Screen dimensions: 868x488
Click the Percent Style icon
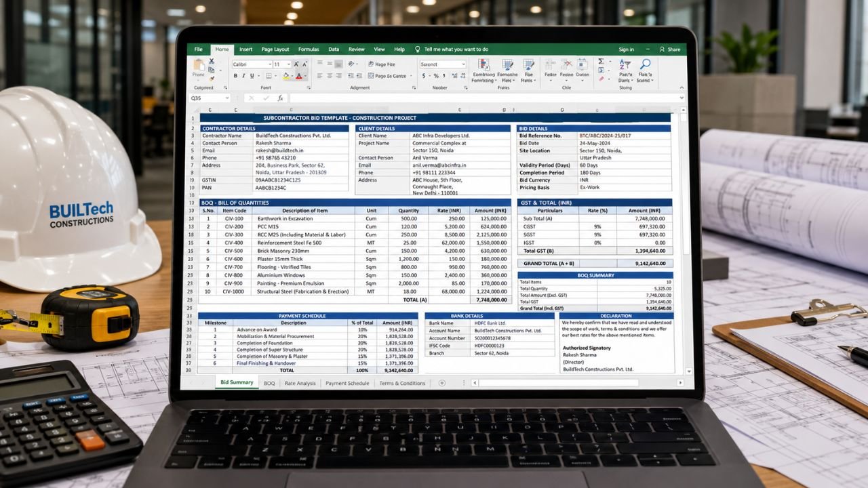436,75
